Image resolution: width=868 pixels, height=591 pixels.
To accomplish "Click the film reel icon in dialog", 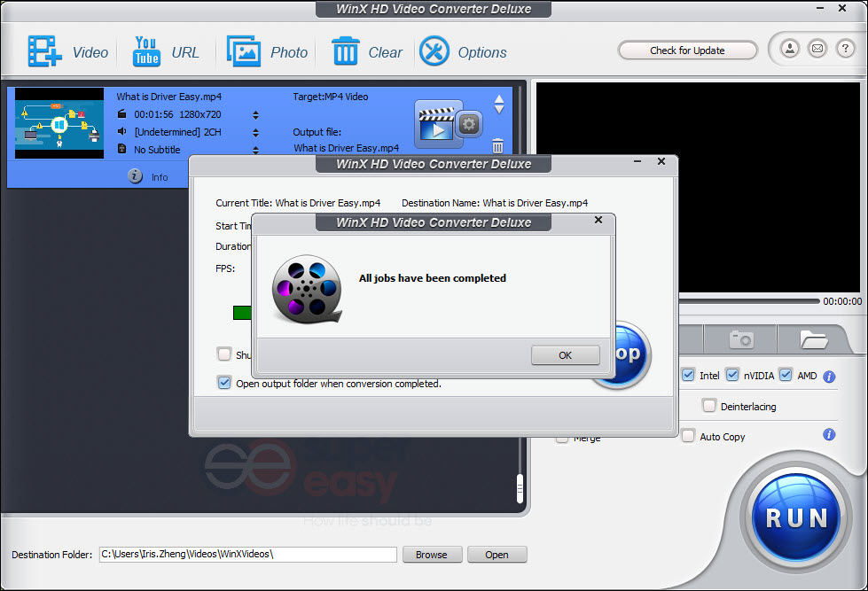I will point(307,288).
